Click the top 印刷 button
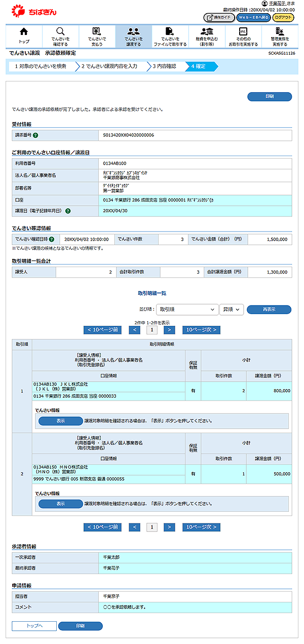 tap(270, 96)
